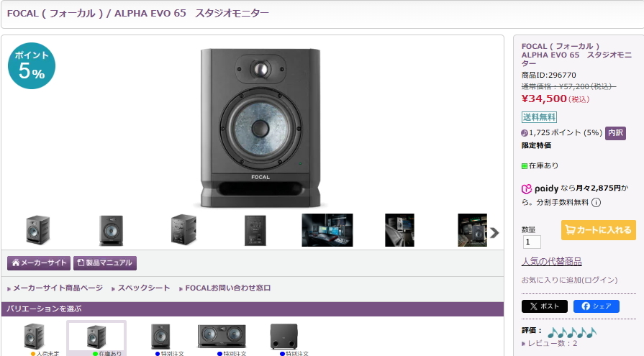Click the 内訳 points breakdown button
644x356 pixels.
tap(615, 133)
